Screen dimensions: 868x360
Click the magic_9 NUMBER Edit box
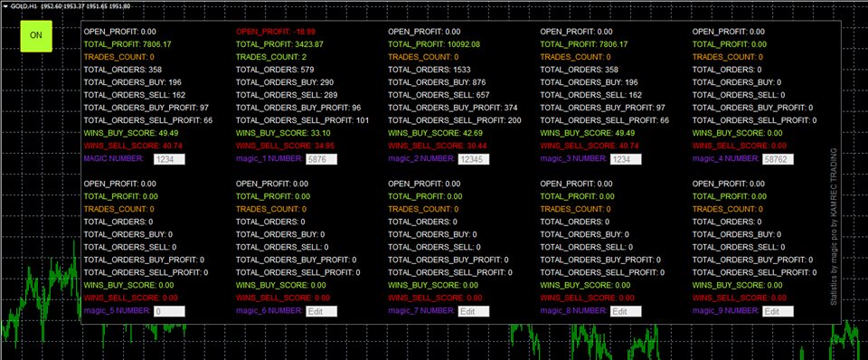(x=778, y=312)
